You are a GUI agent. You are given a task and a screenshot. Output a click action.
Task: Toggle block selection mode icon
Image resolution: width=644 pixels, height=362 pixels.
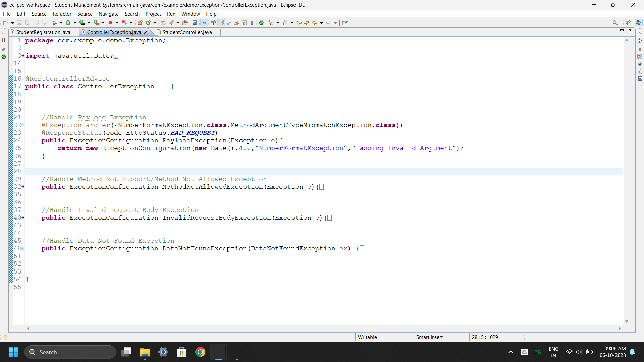[244, 23]
